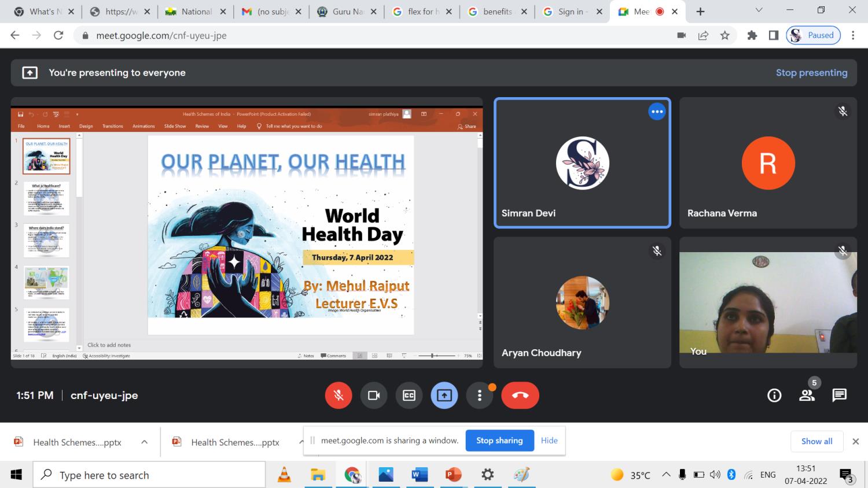Open second Health Schemes pptx download

(x=235, y=442)
